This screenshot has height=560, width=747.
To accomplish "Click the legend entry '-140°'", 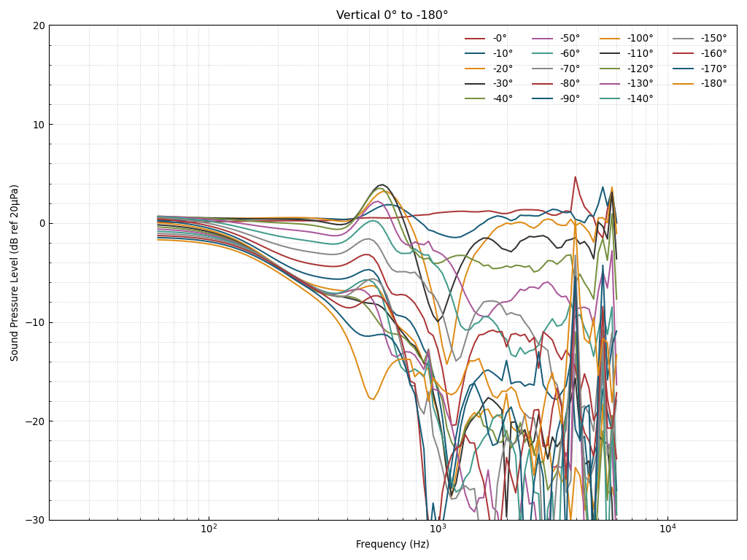I will click(x=626, y=98).
